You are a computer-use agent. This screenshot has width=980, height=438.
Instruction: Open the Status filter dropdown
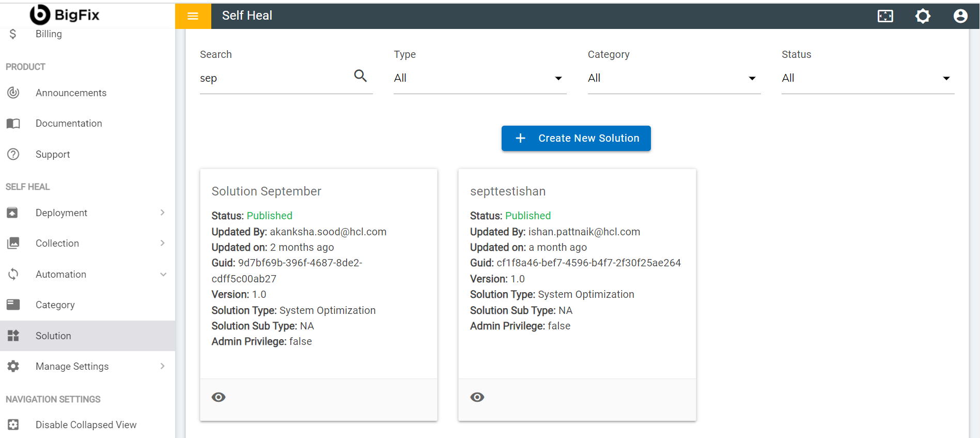tap(867, 78)
